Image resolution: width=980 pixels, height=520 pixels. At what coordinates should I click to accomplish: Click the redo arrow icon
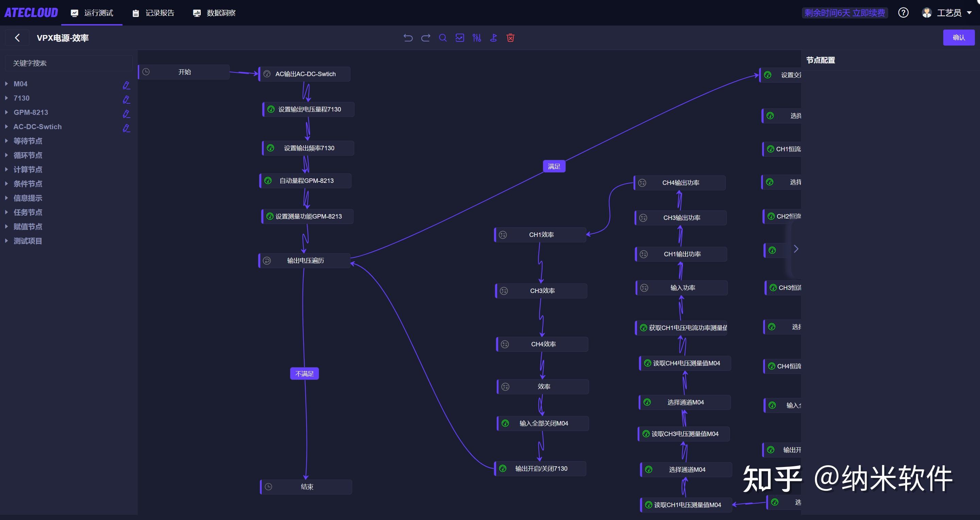click(426, 38)
